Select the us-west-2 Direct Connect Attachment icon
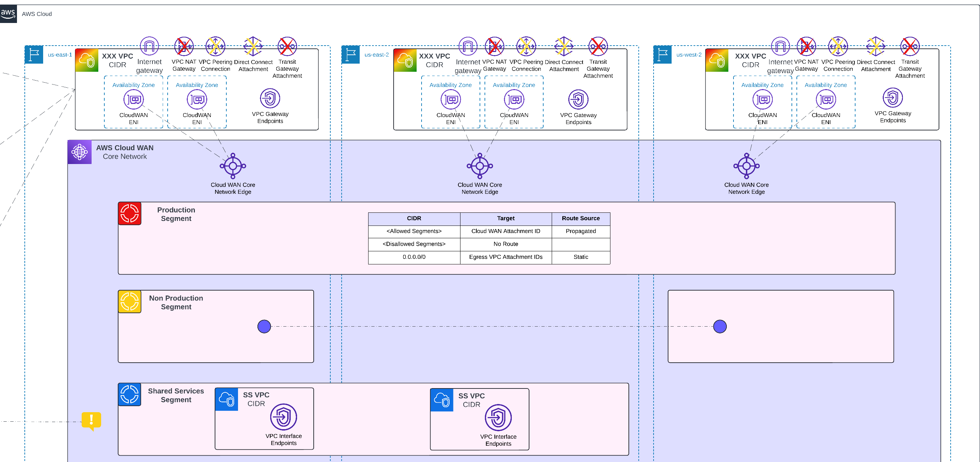This screenshot has width=980, height=462. pyautogui.click(x=876, y=46)
